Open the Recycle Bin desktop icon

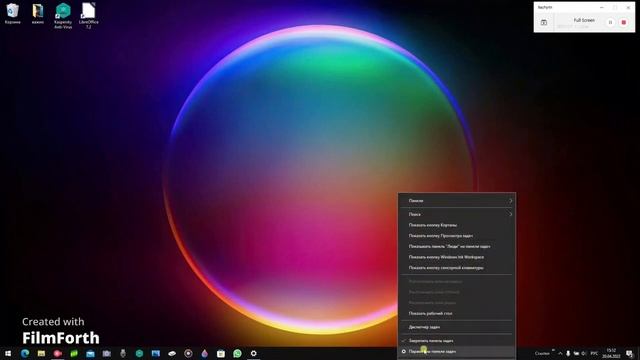click(13, 14)
